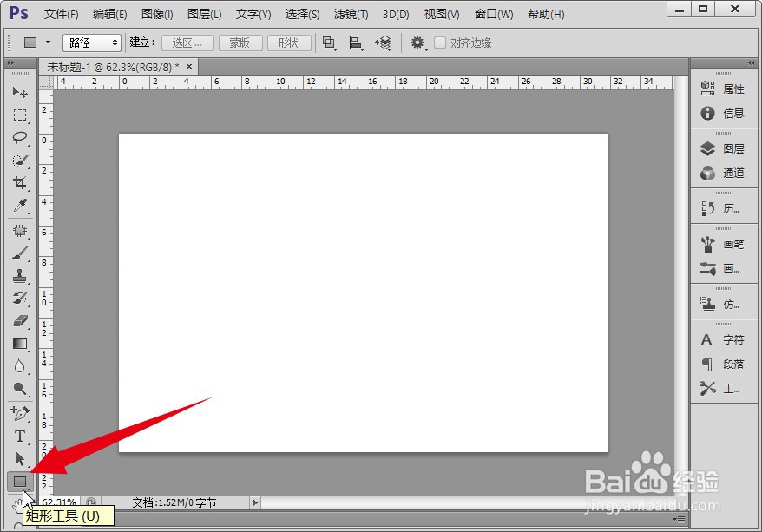
Task: Open the 属性 panel
Action: click(723, 89)
